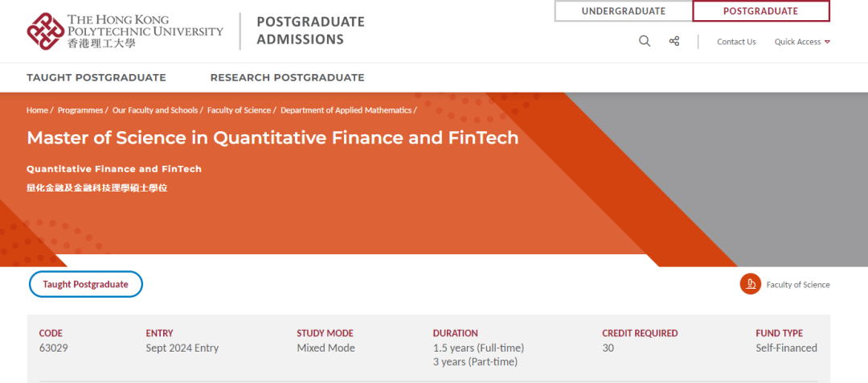Open Quick Access menu
The height and width of the screenshot is (383, 868).
coord(802,42)
